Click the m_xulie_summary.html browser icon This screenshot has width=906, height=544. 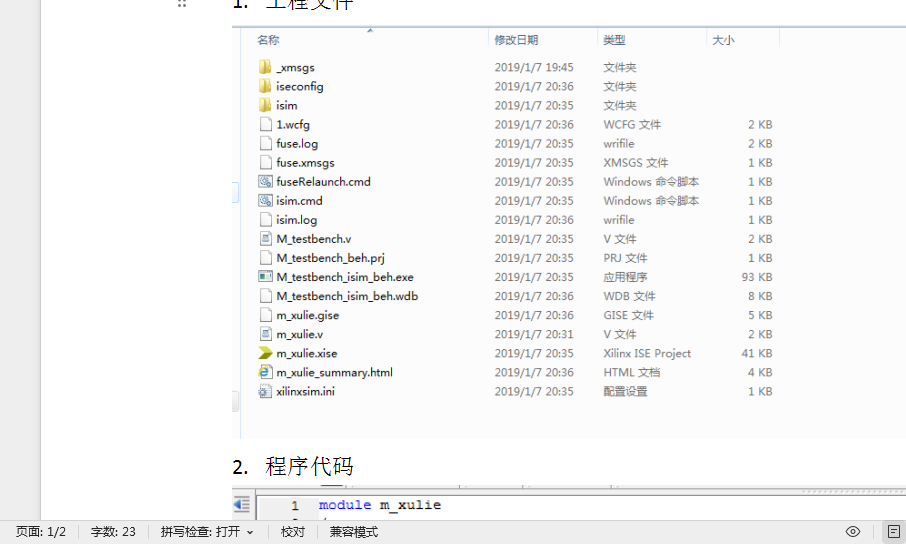265,372
